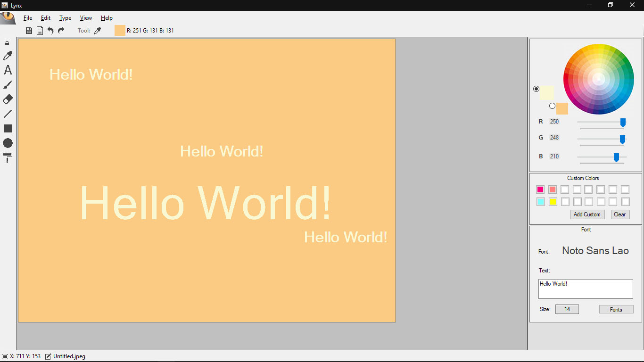Viewport: 644px width, 362px height.
Task: Open the File menu
Action: click(28, 18)
